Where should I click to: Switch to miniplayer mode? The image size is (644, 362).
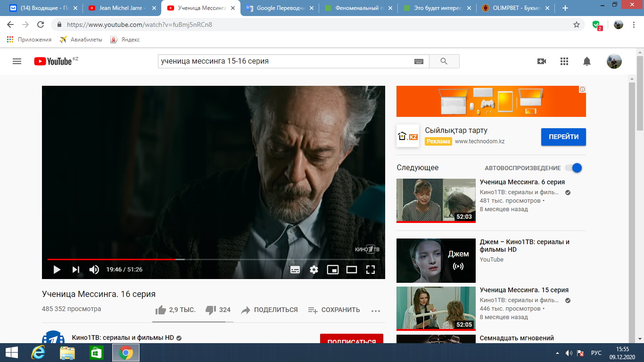click(x=333, y=270)
